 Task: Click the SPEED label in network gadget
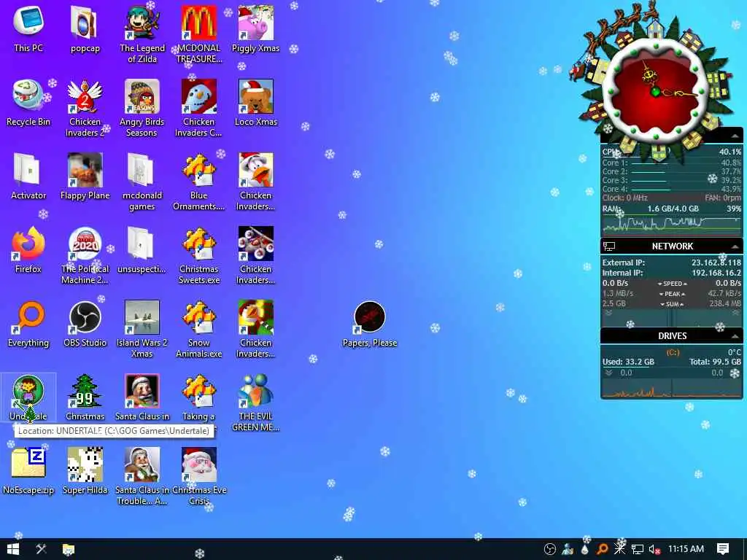(x=672, y=284)
